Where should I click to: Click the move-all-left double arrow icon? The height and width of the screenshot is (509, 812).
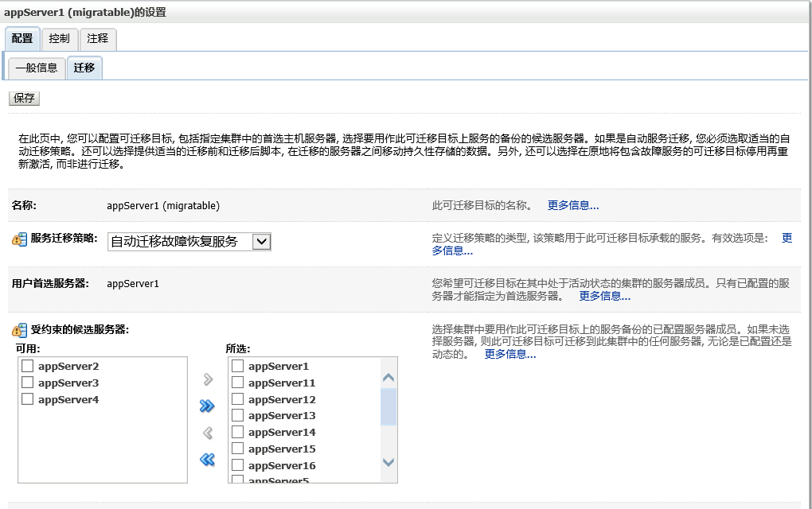207,460
